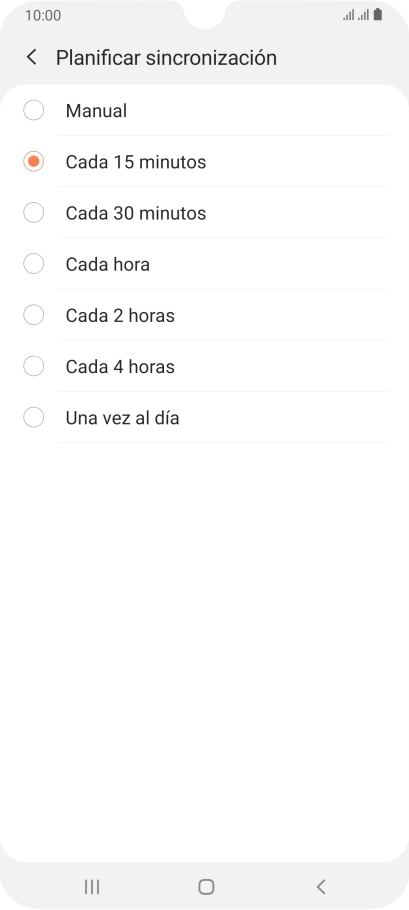Tap the Planificar sincronización title
The height and width of the screenshot is (910, 409).
coord(166,57)
